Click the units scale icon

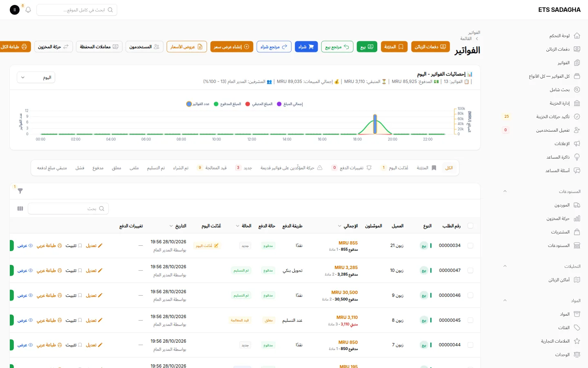(x=577, y=355)
